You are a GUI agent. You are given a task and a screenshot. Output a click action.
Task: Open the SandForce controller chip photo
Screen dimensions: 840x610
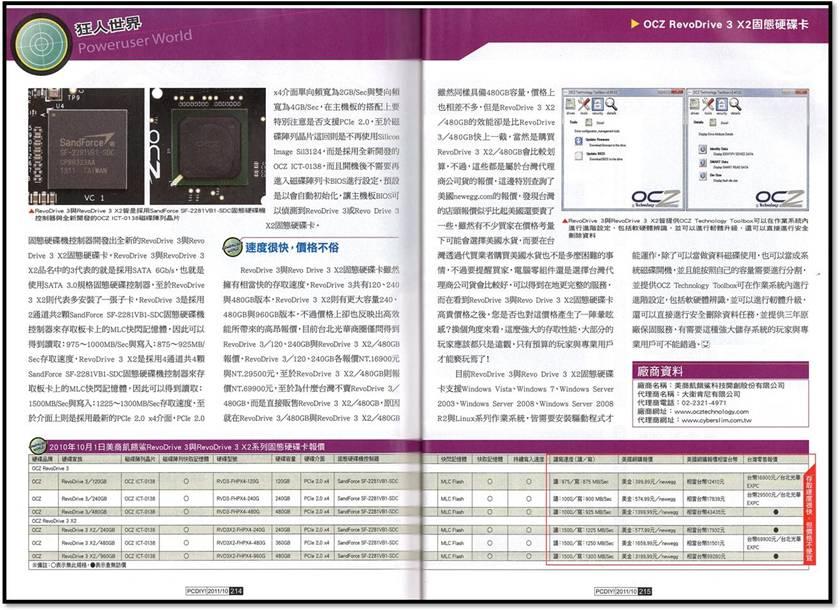(x=86, y=146)
